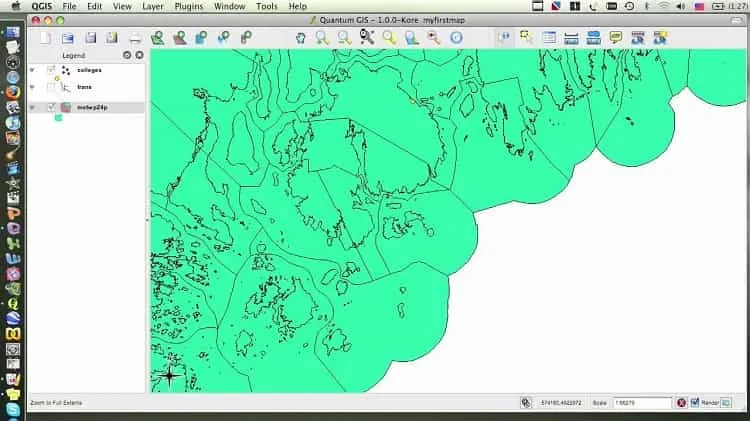Click the Zoom to Full Extents icon
750x421 pixels.
pyautogui.click(x=367, y=37)
